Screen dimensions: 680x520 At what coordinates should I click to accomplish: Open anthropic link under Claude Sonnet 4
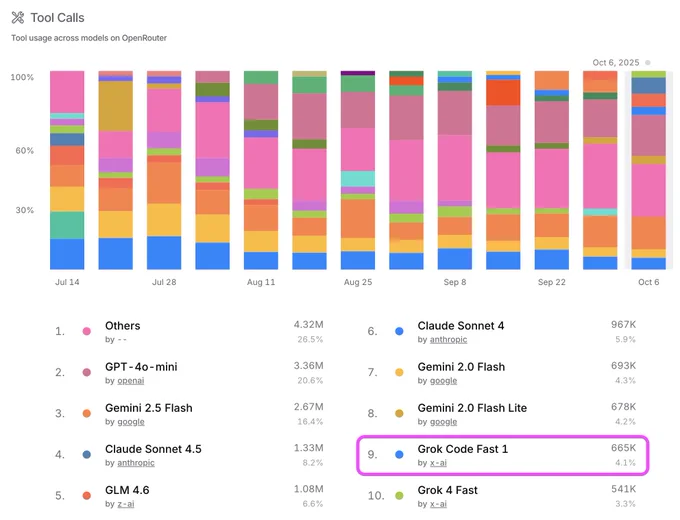click(448, 340)
